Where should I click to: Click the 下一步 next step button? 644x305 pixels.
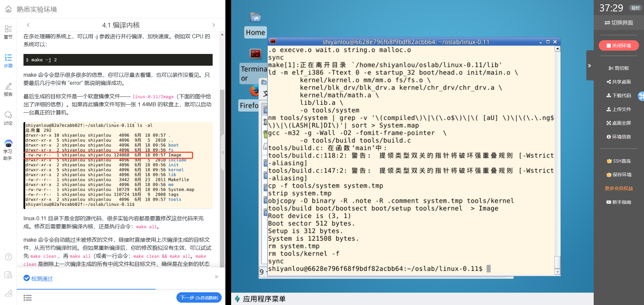(x=199, y=298)
